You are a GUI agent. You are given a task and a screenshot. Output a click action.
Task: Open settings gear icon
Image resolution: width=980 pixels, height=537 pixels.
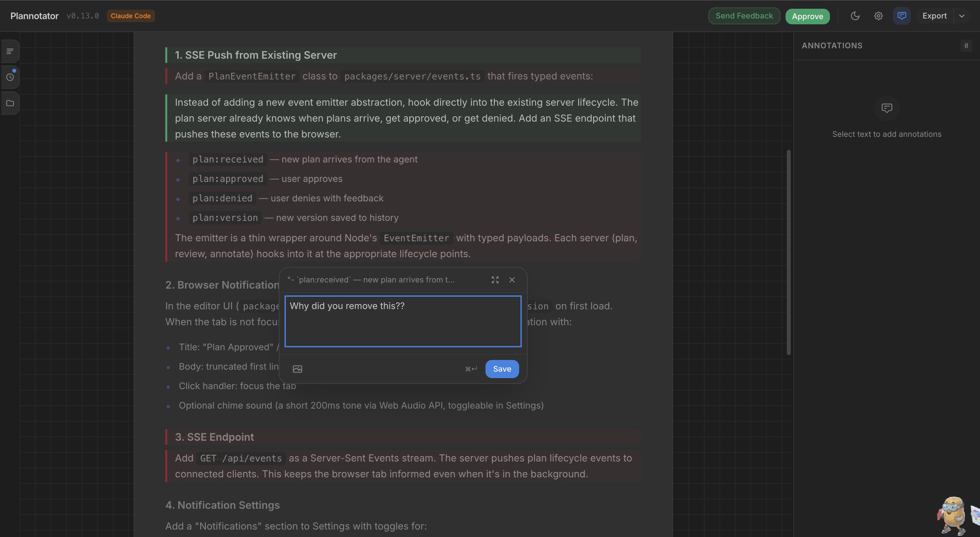click(878, 16)
